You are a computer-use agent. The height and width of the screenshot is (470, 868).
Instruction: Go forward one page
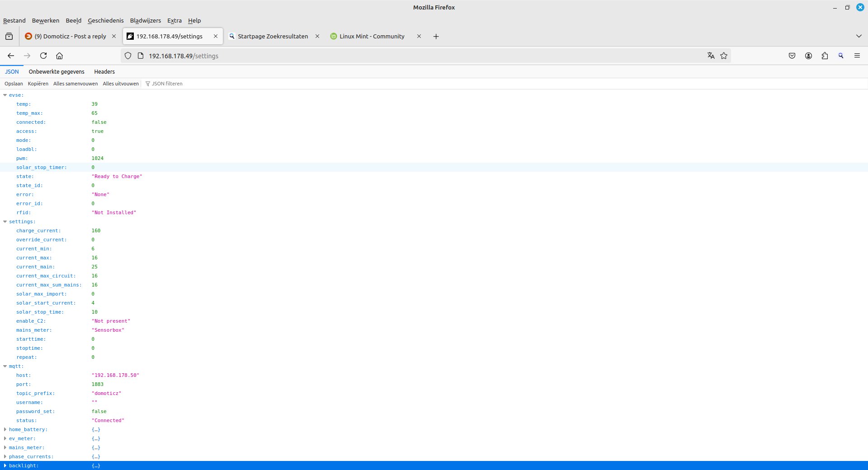click(x=27, y=56)
